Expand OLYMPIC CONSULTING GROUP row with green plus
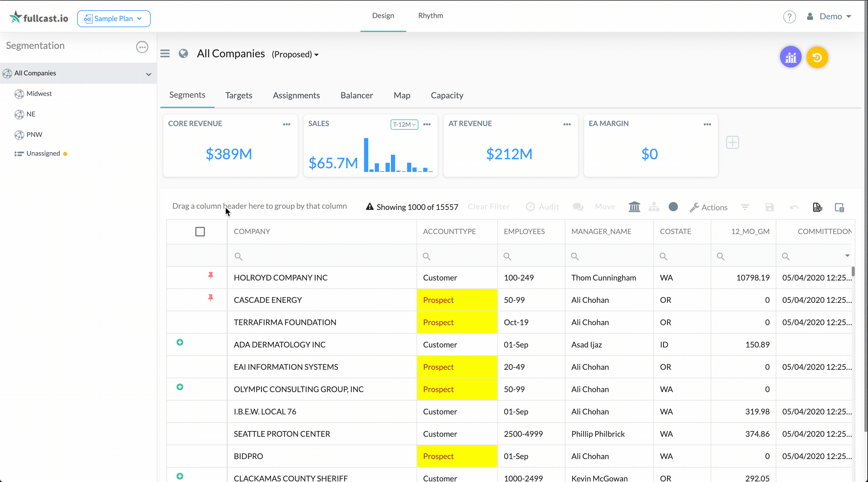868x482 pixels. (x=180, y=387)
